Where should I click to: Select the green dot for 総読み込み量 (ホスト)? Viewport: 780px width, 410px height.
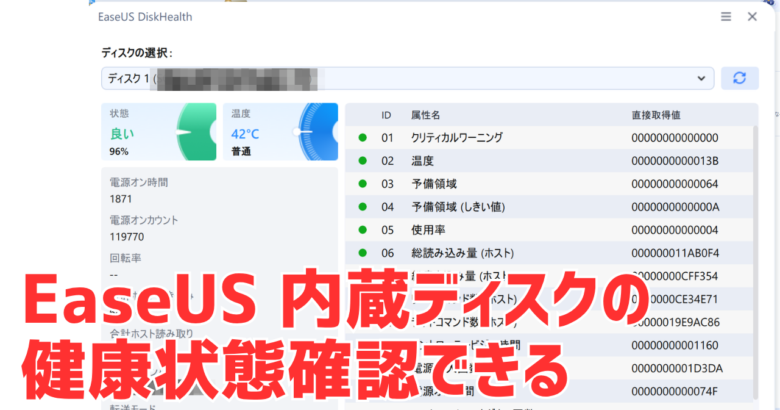363,253
